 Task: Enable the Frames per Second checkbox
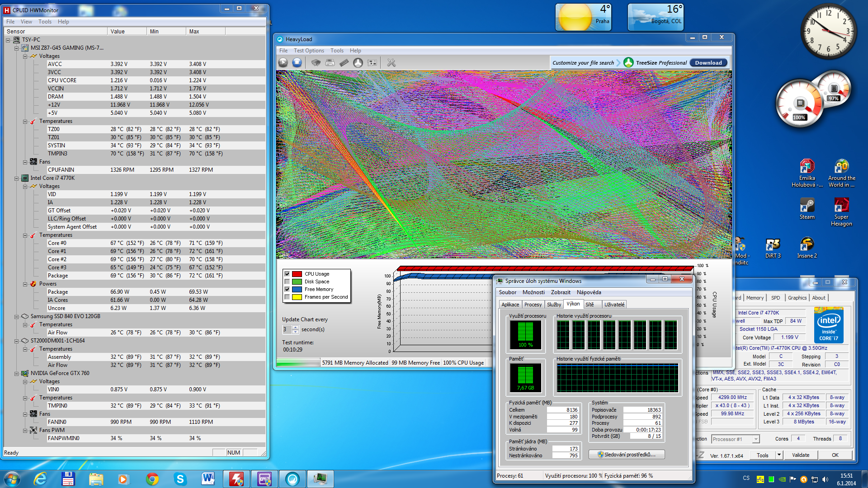(x=287, y=297)
